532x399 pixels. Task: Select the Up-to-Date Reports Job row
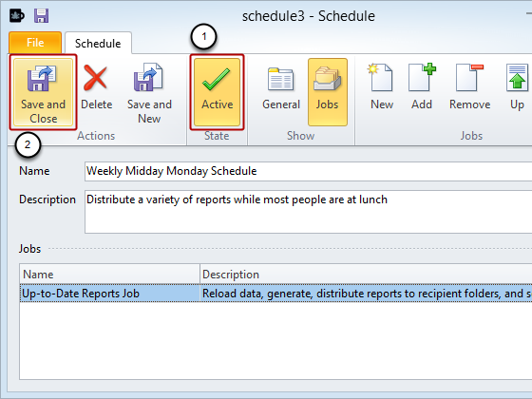275,294
